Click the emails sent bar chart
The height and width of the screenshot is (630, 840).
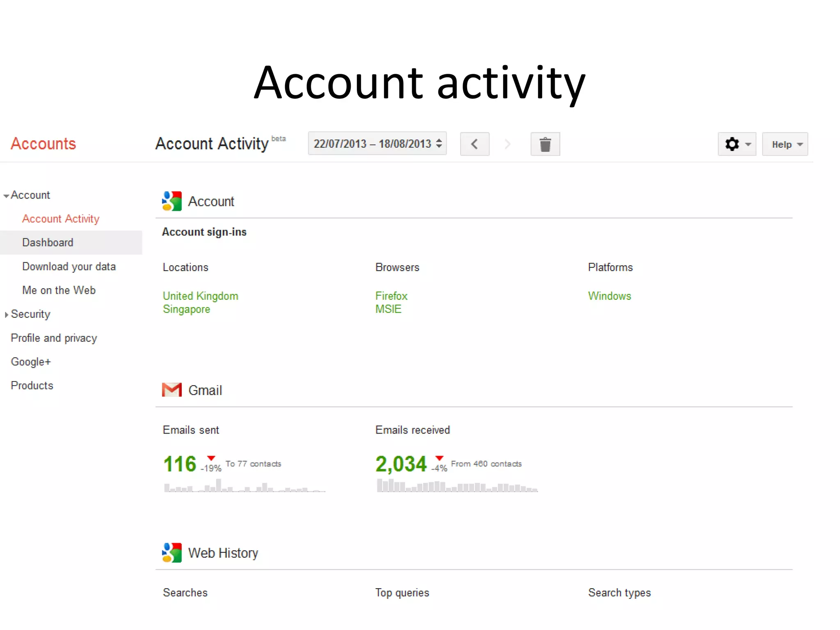tap(245, 485)
